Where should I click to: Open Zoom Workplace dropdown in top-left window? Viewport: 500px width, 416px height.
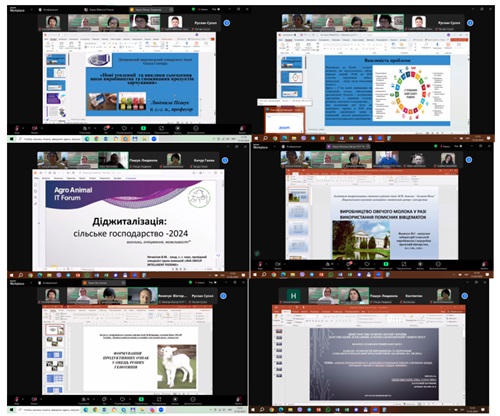32,10
